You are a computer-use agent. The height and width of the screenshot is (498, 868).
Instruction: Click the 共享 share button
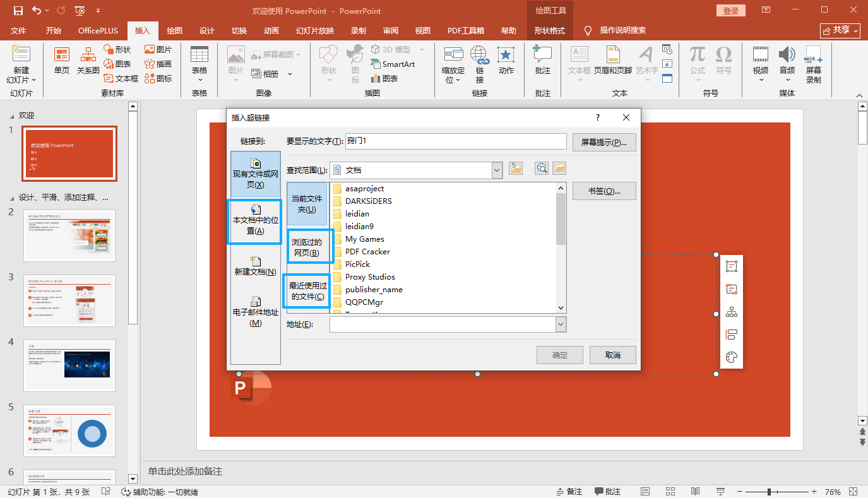[x=840, y=30]
